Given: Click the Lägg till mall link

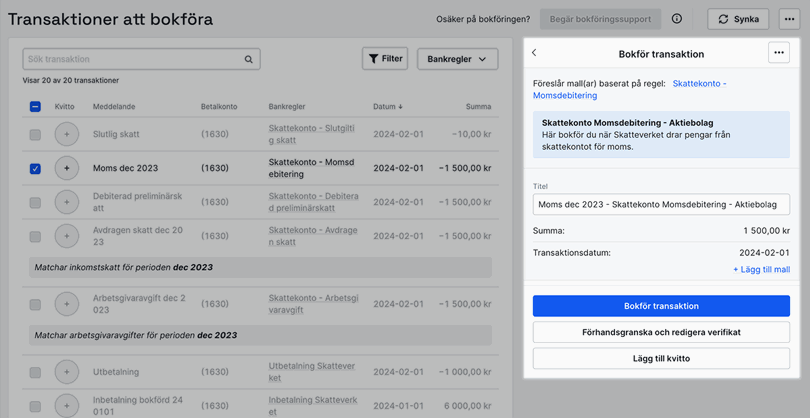Looking at the screenshot, I should pos(761,270).
